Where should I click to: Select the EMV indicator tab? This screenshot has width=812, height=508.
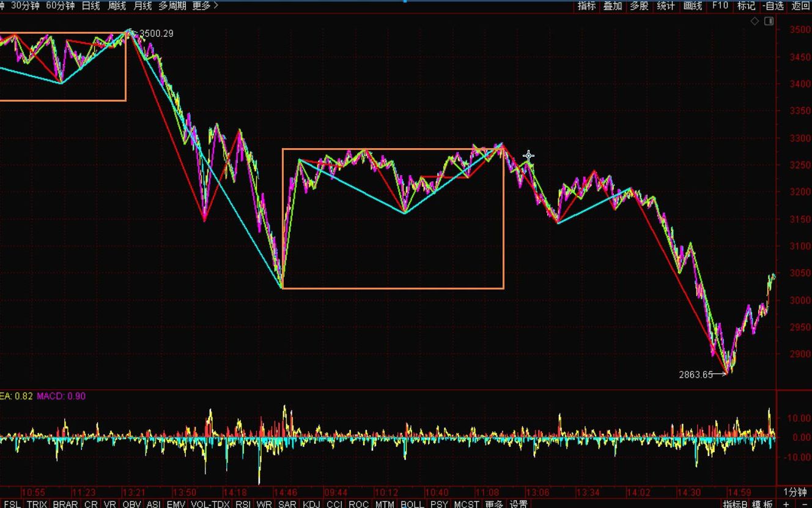(x=176, y=504)
